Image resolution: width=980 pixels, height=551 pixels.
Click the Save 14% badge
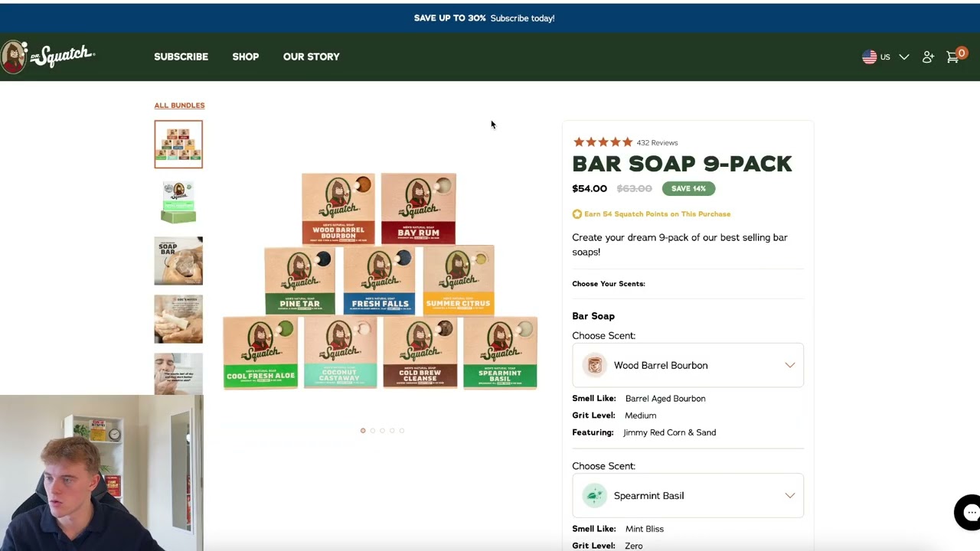[x=688, y=188]
